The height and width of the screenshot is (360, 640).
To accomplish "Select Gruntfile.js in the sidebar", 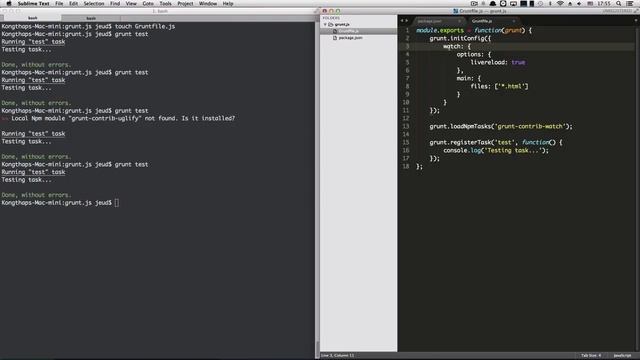I will [348, 31].
